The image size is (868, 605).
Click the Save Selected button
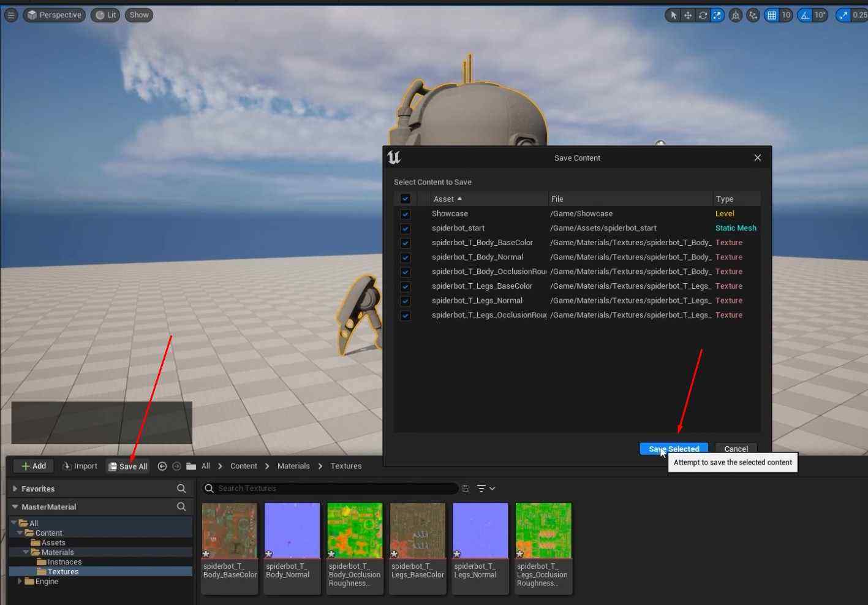(x=674, y=449)
